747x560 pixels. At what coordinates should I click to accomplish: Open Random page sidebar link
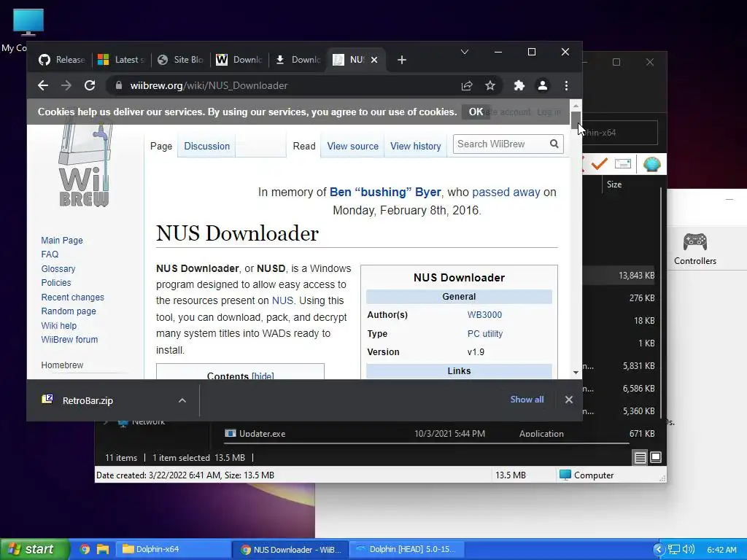tap(69, 311)
